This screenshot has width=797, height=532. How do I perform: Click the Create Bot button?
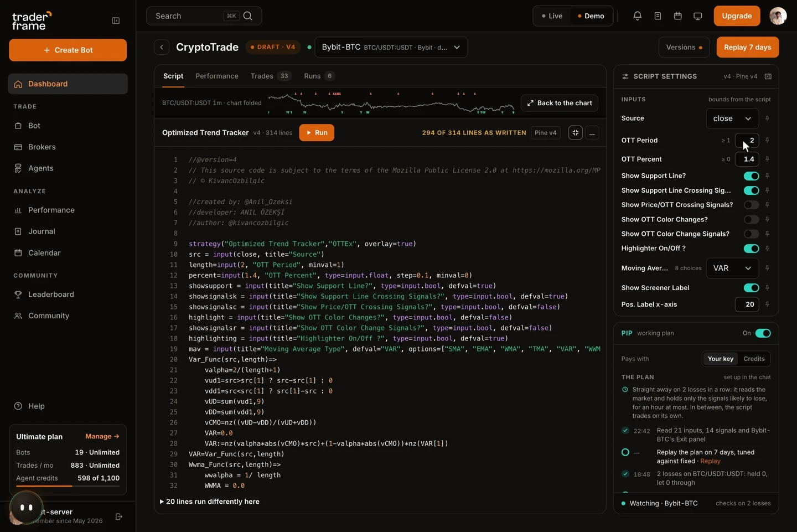pos(68,50)
